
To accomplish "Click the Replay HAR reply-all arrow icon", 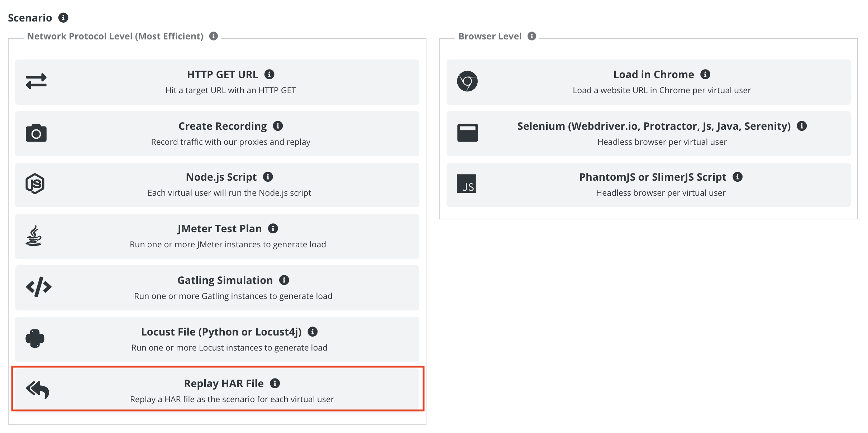I will pyautogui.click(x=37, y=390).
